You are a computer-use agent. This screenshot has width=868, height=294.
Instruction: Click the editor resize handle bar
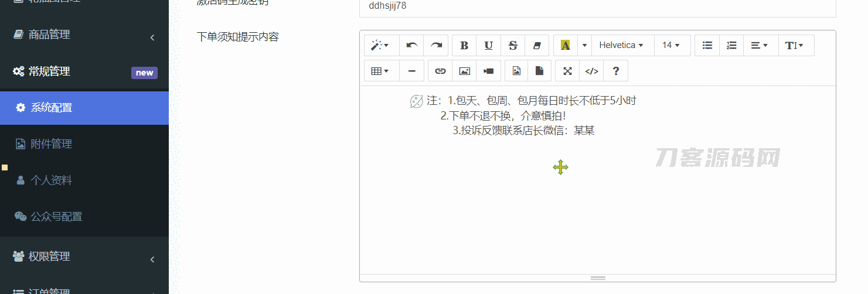point(598,278)
